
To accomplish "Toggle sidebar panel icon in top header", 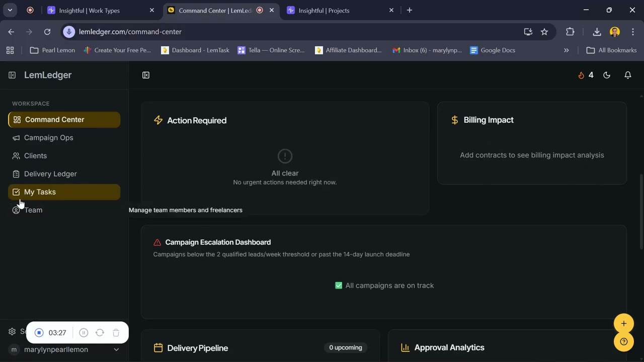I will [x=146, y=75].
